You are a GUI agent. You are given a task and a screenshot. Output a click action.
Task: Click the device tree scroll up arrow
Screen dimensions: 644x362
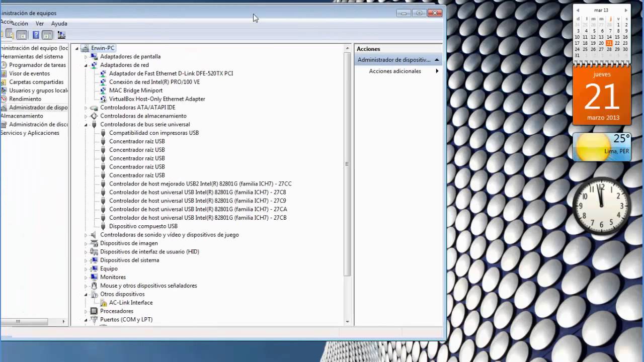[x=347, y=48]
